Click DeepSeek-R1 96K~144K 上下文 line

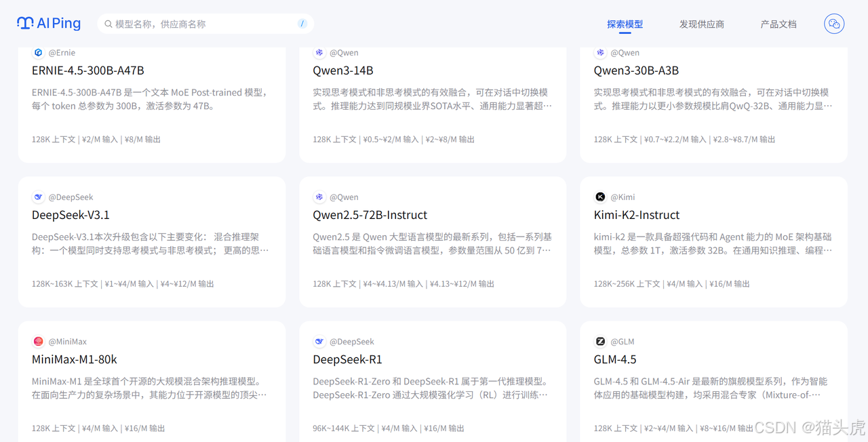pos(344,428)
